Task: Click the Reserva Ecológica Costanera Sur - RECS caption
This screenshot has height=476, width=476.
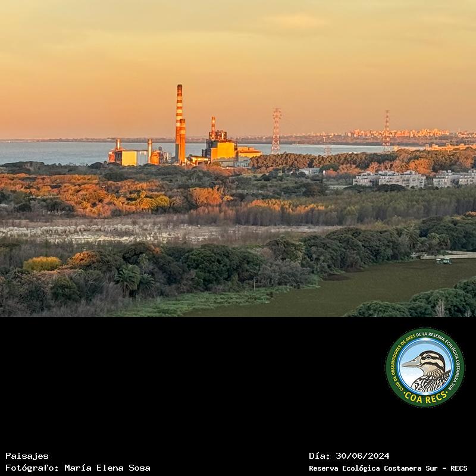Action: [x=387, y=468]
